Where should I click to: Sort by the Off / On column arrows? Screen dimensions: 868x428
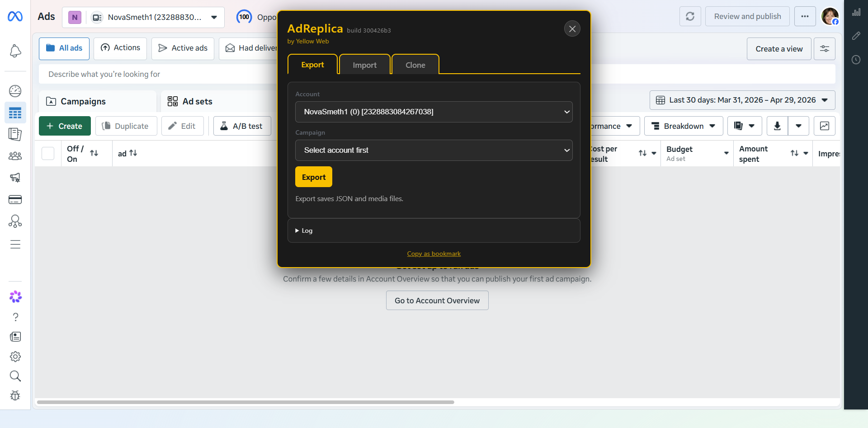[94, 153]
